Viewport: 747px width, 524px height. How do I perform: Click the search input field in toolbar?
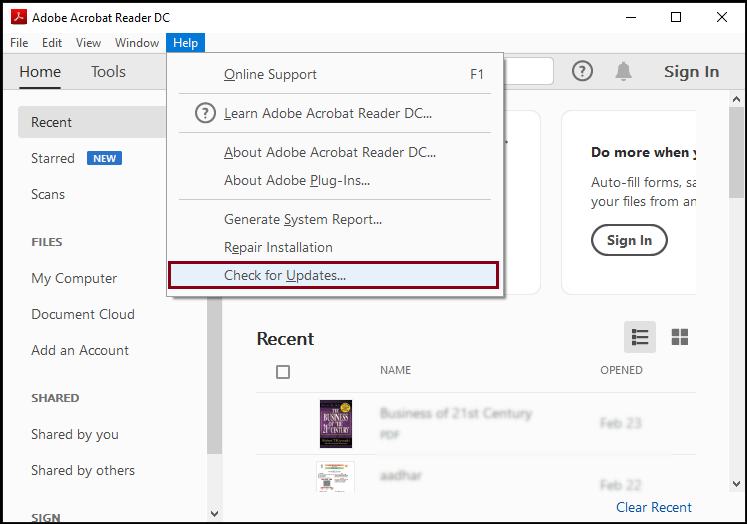click(x=528, y=71)
